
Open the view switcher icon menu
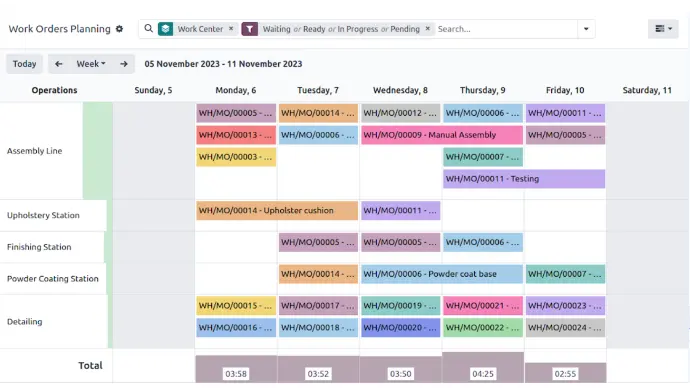click(663, 29)
